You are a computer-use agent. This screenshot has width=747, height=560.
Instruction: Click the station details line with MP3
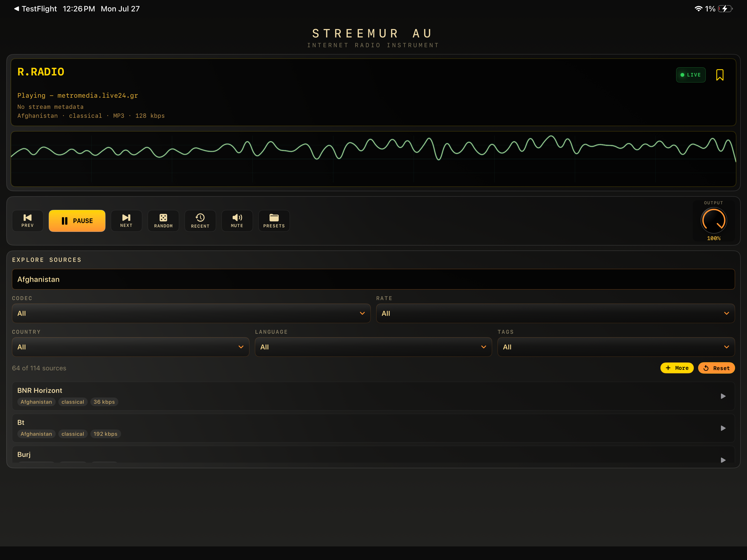(x=91, y=116)
